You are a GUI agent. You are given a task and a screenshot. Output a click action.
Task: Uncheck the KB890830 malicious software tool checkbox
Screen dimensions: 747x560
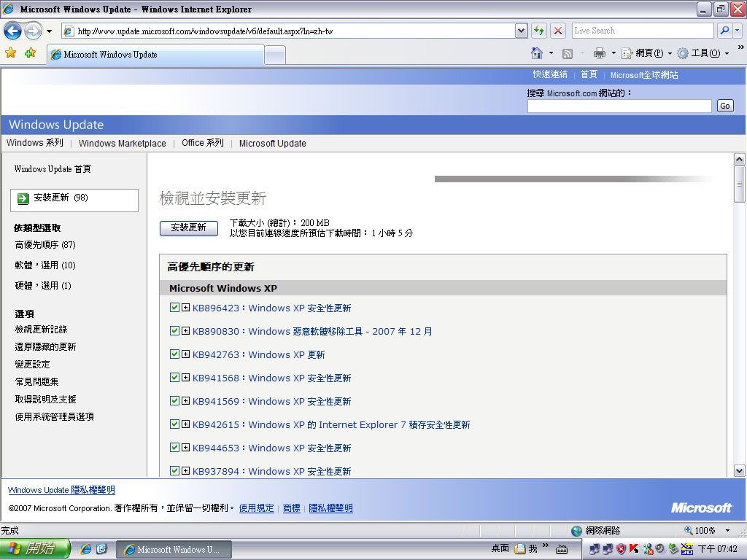[x=174, y=331]
